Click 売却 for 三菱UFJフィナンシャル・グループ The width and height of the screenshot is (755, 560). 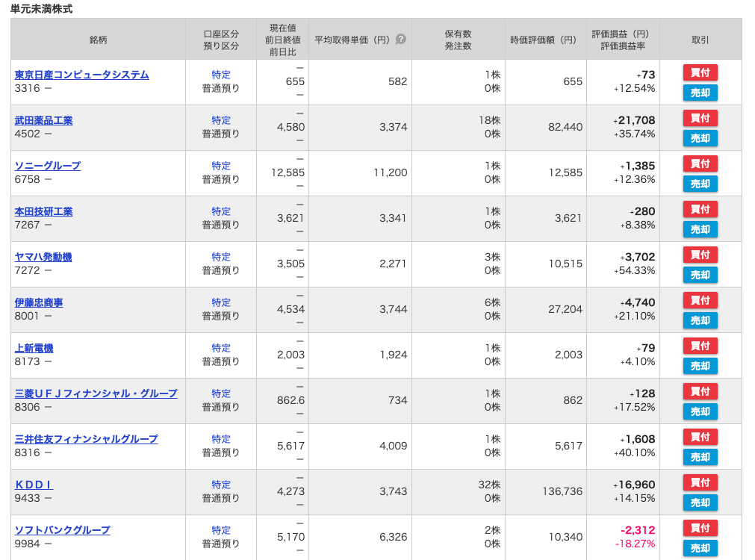700,411
